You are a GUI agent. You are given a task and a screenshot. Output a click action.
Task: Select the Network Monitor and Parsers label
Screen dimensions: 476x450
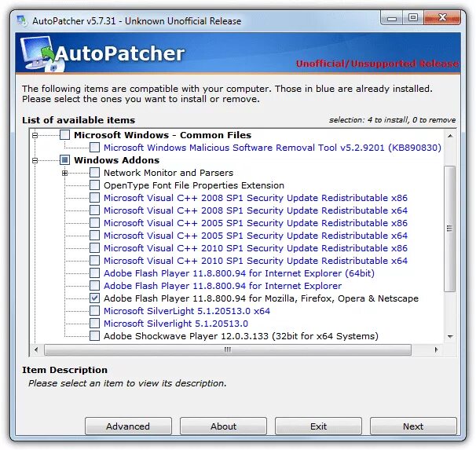[x=168, y=173]
